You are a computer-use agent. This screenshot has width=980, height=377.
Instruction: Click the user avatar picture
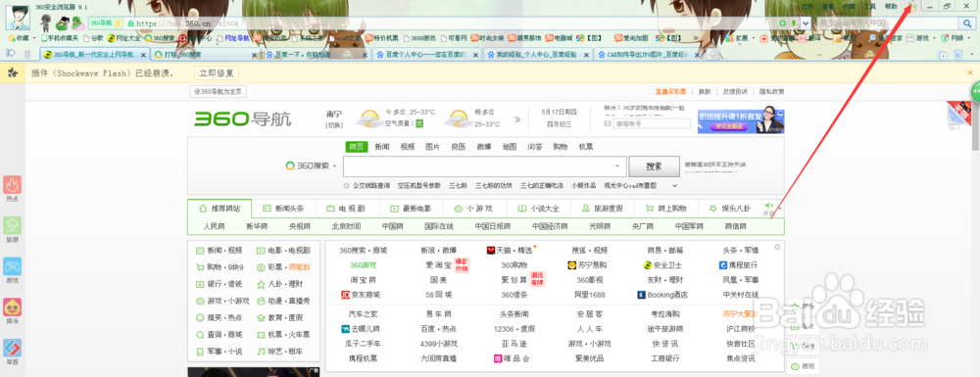(x=18, y=17)
